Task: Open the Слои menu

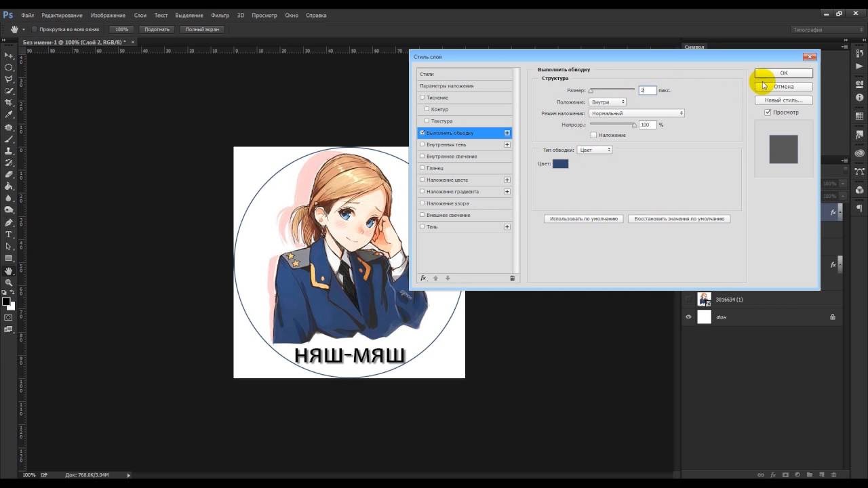Action: pos(140,15)
